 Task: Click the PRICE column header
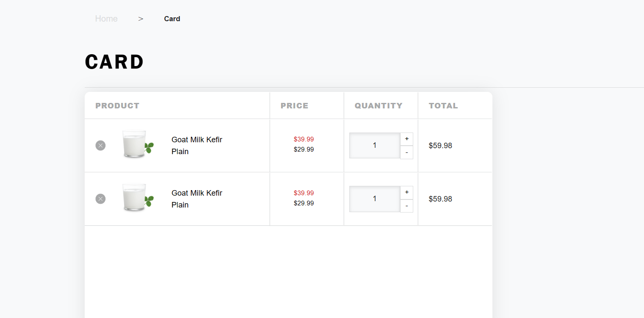294,106
